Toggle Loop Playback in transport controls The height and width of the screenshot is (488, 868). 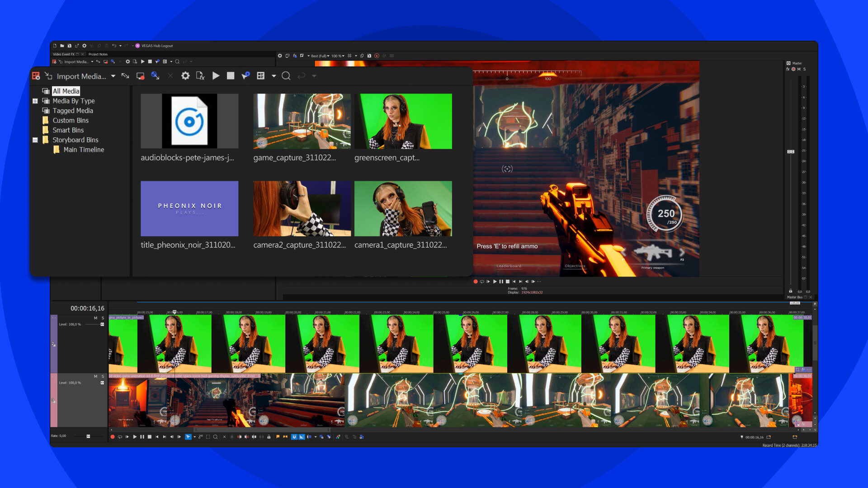coord(120,437)
